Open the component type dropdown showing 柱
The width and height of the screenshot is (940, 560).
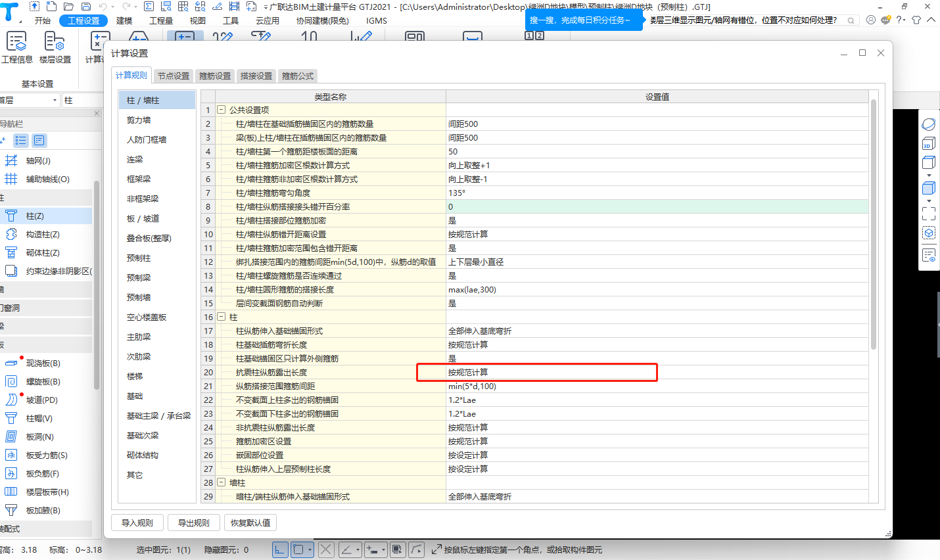tap(83, 100)
